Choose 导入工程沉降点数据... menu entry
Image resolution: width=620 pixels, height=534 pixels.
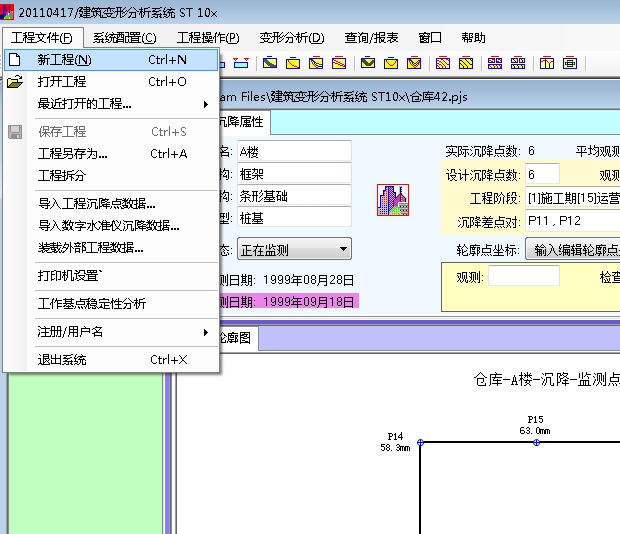pos(111,204)
